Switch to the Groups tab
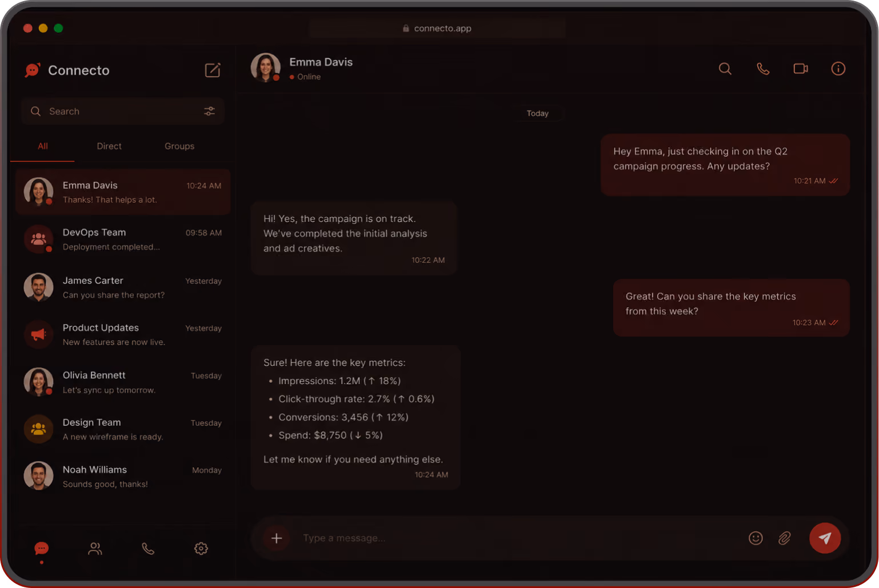Screen dimensions: 879x588 (x=179, y=146)
